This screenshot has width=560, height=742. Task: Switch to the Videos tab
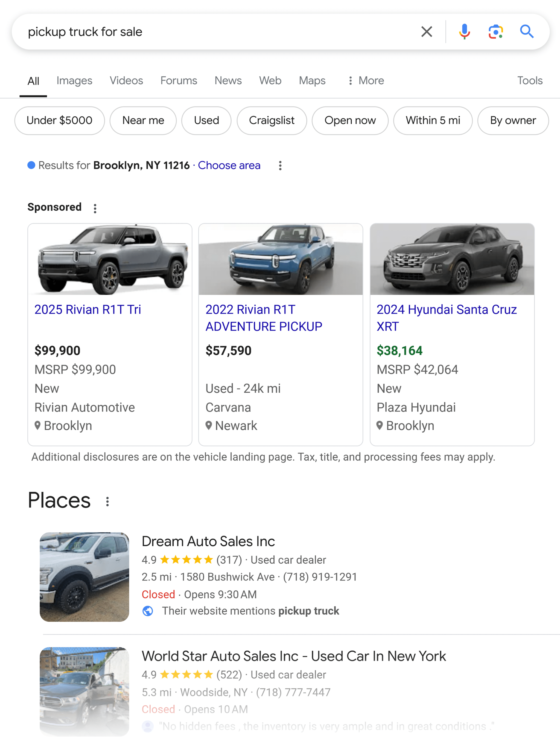tap(126, 80)
